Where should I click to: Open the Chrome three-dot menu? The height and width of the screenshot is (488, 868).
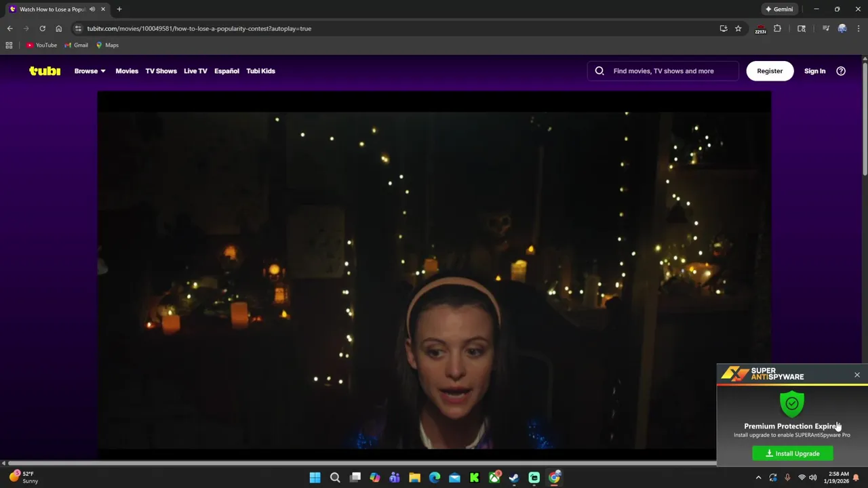pyautogui.click(x=859, y=28)
